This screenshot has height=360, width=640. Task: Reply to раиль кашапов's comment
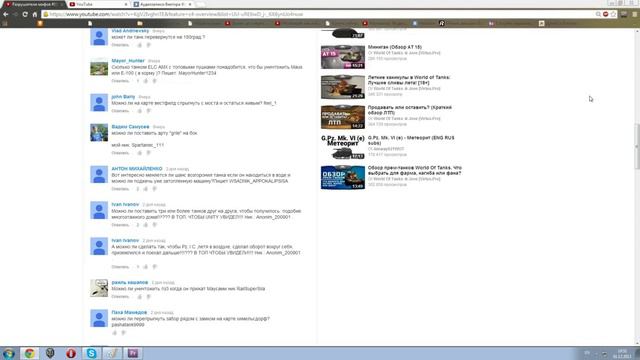click(x=120, y=296)
